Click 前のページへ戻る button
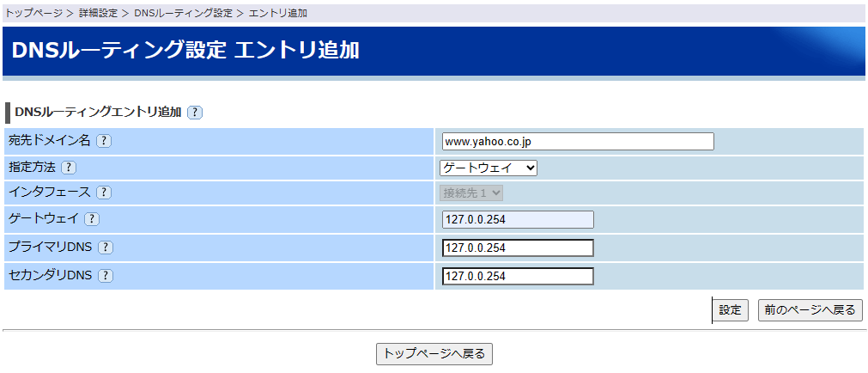 tap(810, 310)
